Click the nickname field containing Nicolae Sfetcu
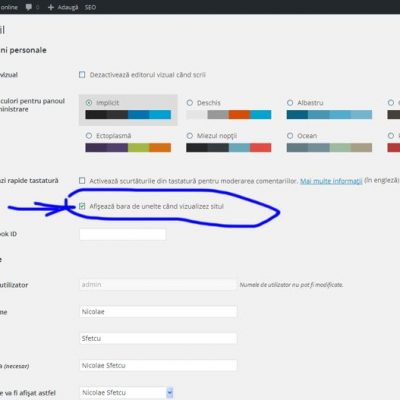The width and height of the screenshot is (400, 400). click(158, 365)
